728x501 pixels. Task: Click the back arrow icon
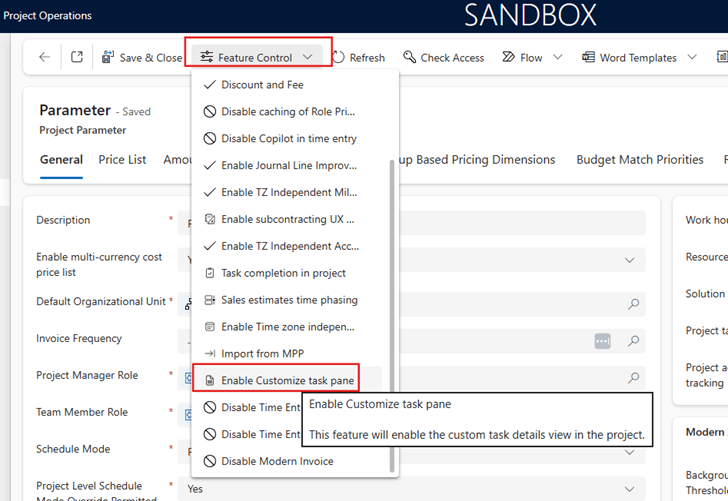click(x=44, y=58)
